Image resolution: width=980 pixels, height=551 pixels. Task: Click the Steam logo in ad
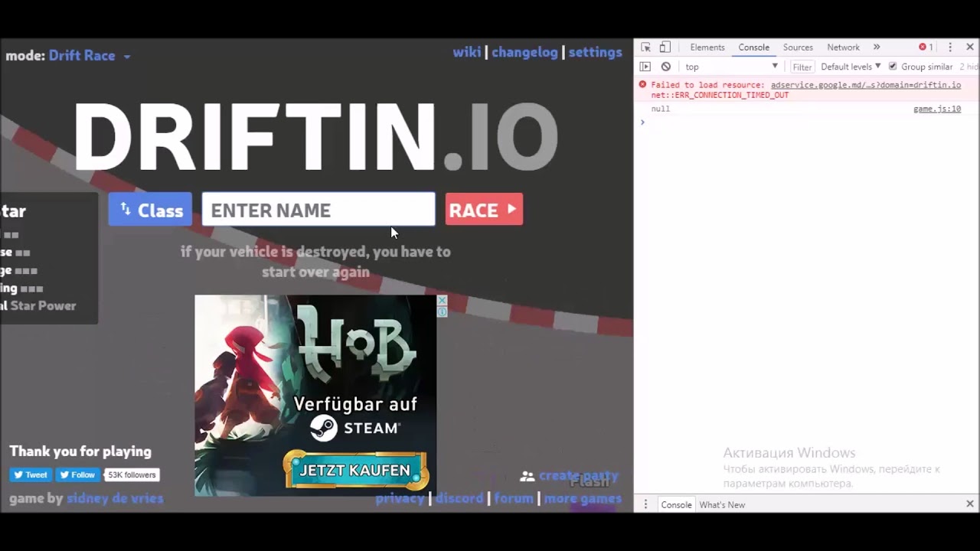[x=324, y=428]
